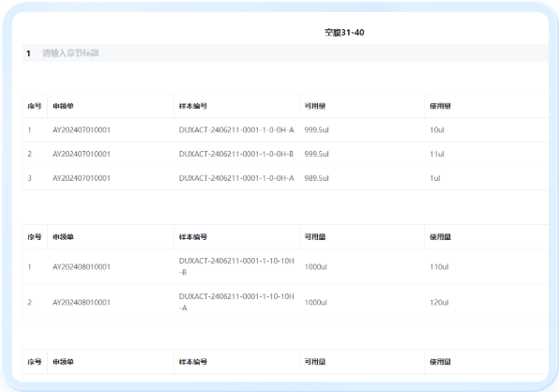Click sample cell DUXACT-2406211-0001-1-10-10H-B
Viewport: 559px width, 392px height.
click(236, 266)
